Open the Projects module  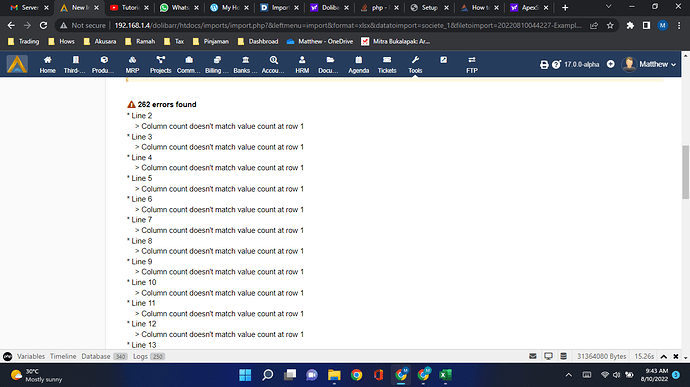click(160, 64)
